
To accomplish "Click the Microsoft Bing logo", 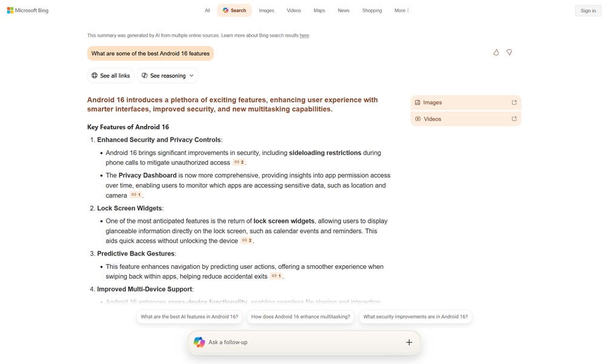I will tap(27, 10).
